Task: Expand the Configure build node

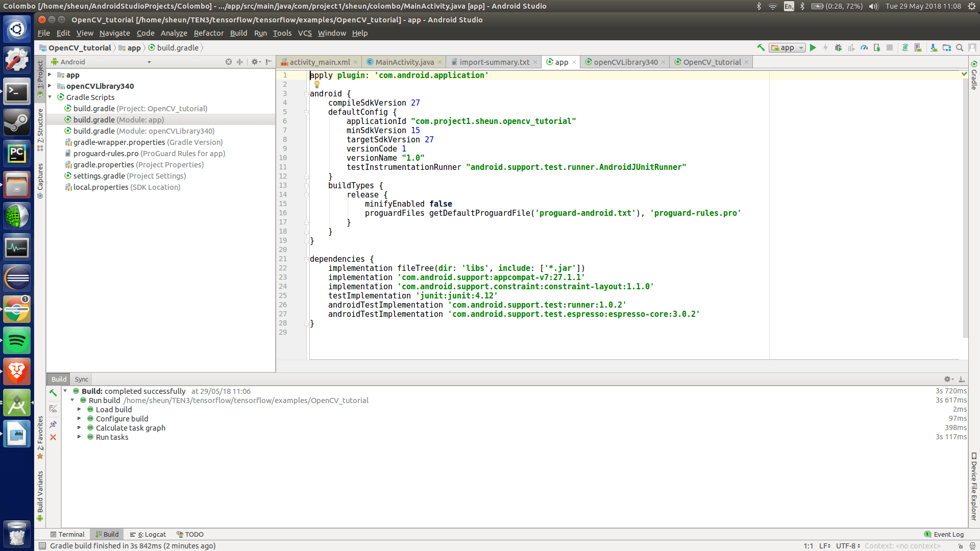Action: click(x=79, y=419)
